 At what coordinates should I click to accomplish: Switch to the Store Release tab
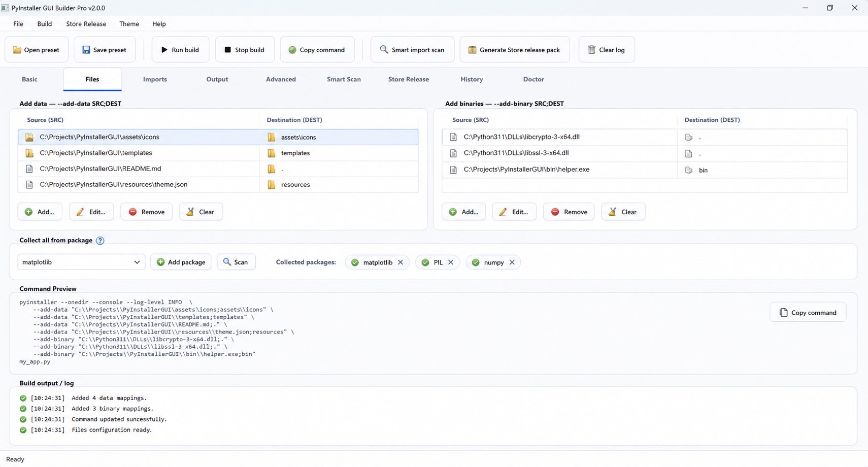(409, 79)
